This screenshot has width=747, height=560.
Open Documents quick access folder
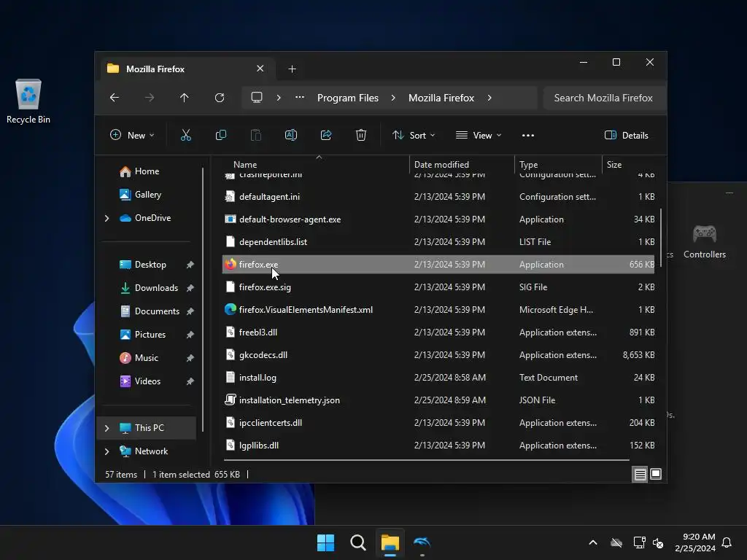157,311
